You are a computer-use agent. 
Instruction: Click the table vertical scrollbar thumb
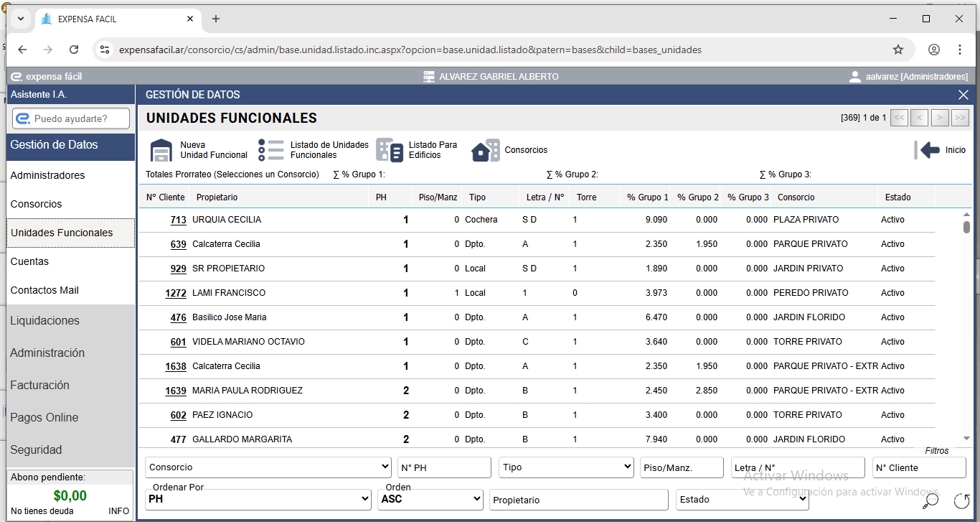pos(966,227)
